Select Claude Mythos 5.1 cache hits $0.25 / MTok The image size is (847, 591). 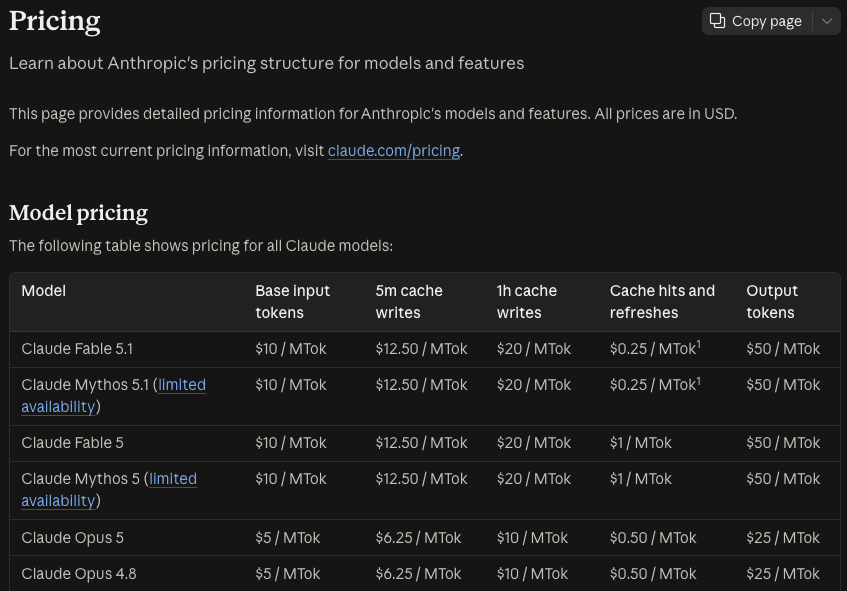(x=653, y=385)
